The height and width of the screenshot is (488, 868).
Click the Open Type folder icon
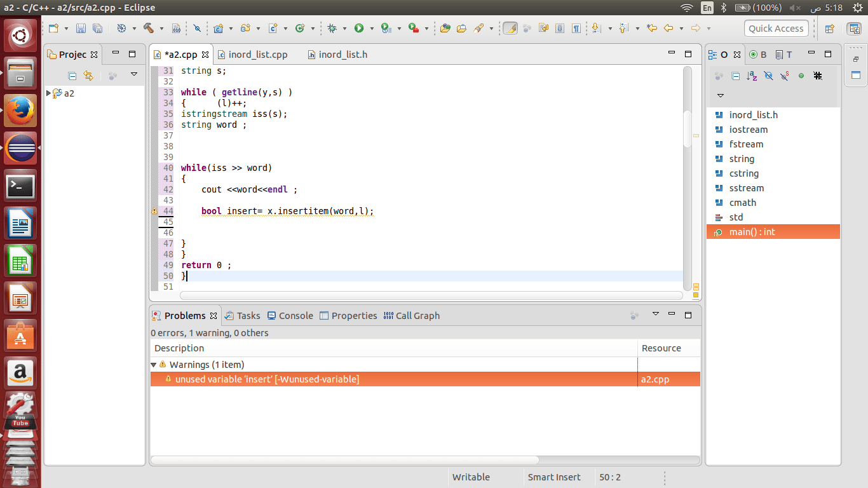click(x=462, y=28)
